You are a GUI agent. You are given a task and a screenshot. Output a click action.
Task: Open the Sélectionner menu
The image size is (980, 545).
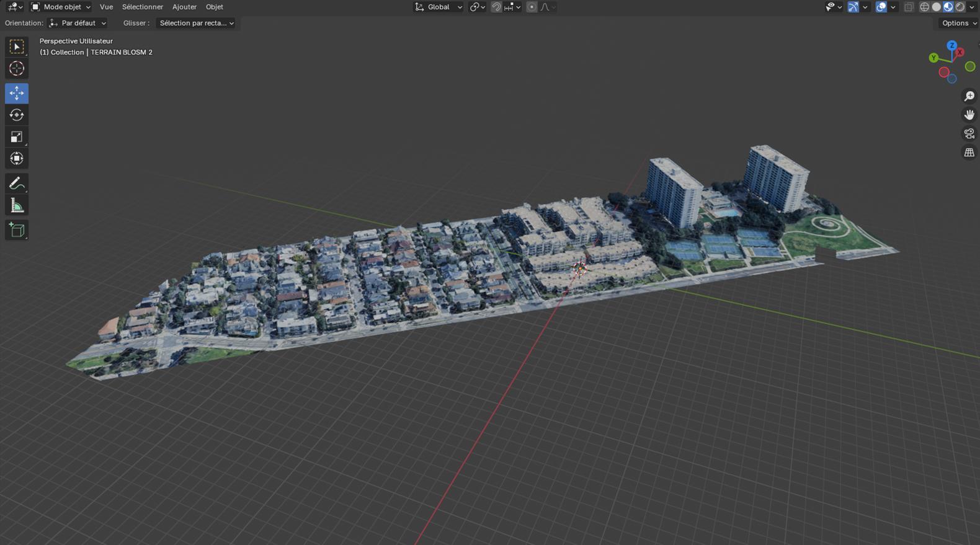(x=142, y=7)
